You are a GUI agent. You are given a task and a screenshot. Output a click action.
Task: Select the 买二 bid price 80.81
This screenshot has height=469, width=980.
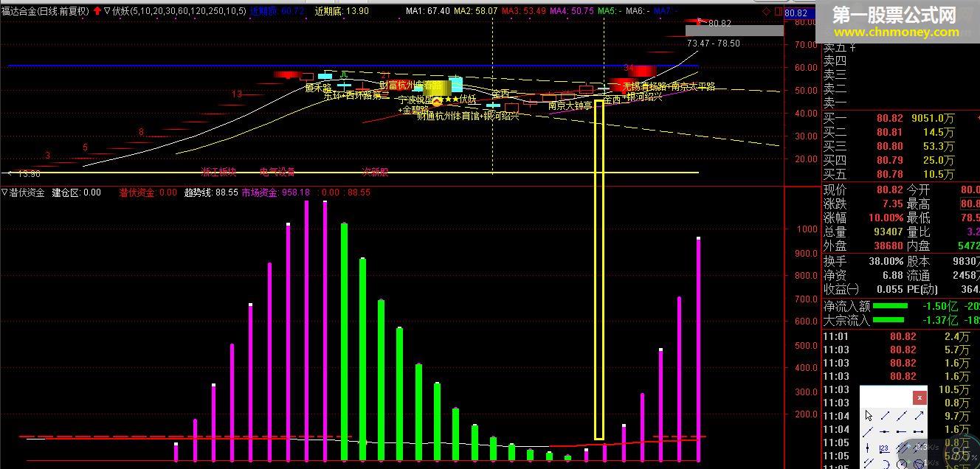(x=889, y=132)
